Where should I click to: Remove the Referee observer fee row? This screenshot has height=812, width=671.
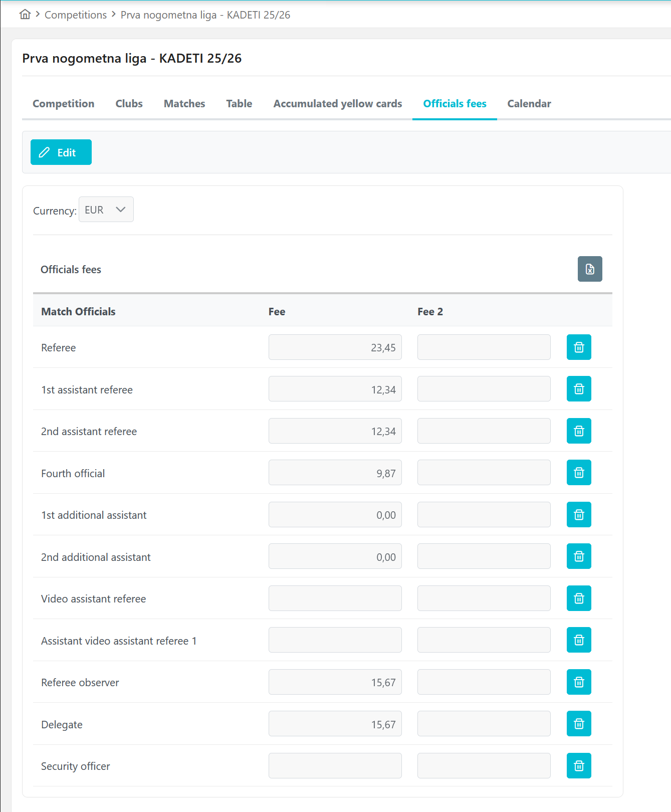click(x=578, y=682)
